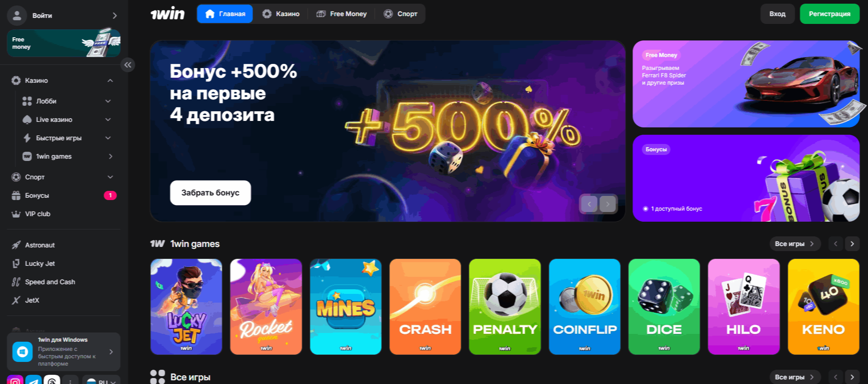This screenshot has width=868, height=384.
Task: Open Все игры link in 1win games
Action: pyautogui.click(x=794, y=244)
